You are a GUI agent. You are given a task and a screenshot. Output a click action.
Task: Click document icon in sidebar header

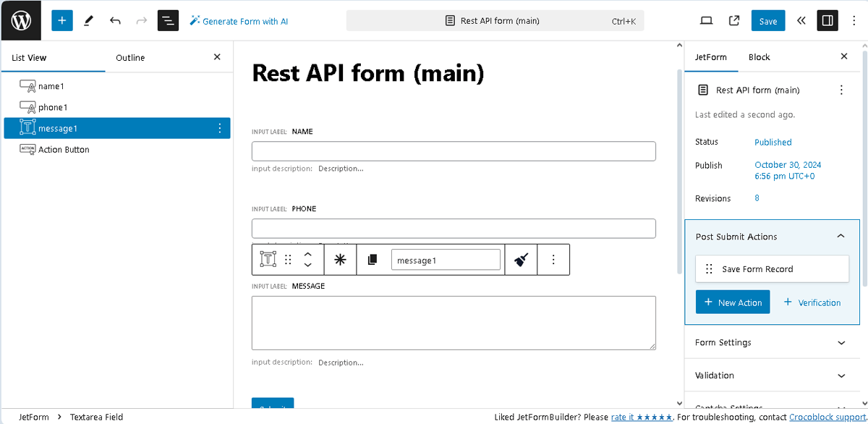point(702,90)
